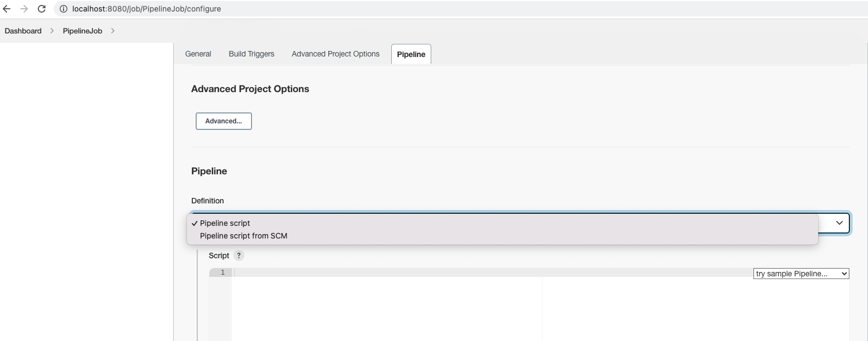868x341 pixels.
Task: Switch to the Build Triggers tab
Action: coord(251,54)
